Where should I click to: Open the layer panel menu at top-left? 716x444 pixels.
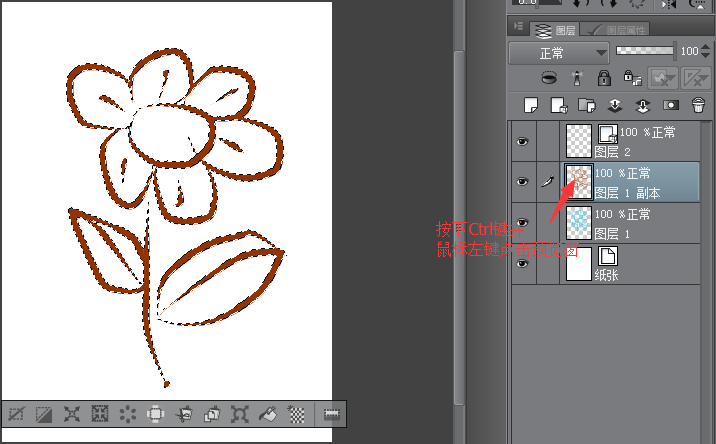point(518,28)
